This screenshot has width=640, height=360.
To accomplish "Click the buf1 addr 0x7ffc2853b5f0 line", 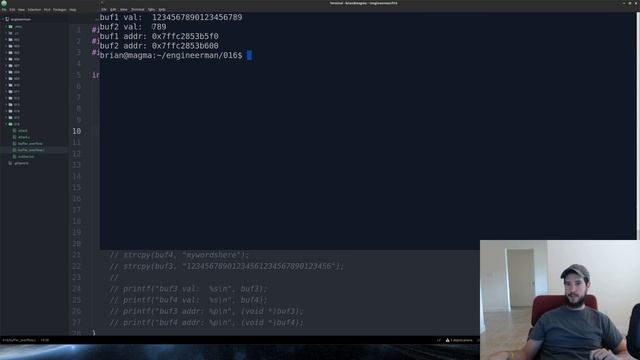I will coord(159,36).
